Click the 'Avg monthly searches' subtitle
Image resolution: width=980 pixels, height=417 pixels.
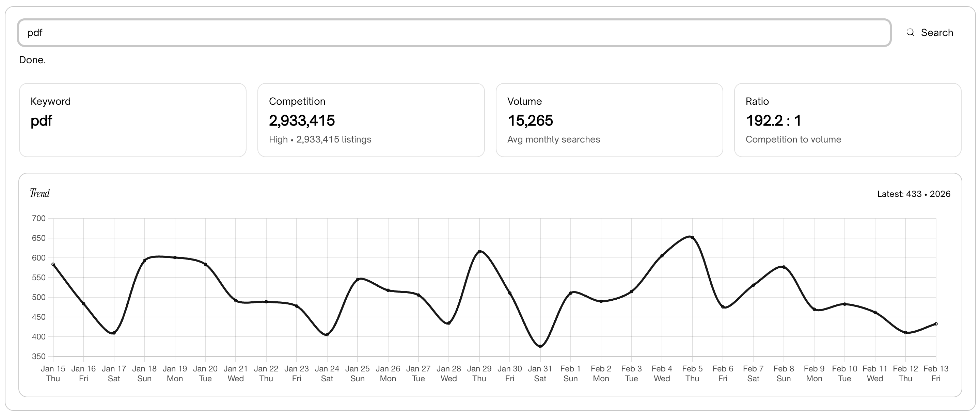pos(554,139)
